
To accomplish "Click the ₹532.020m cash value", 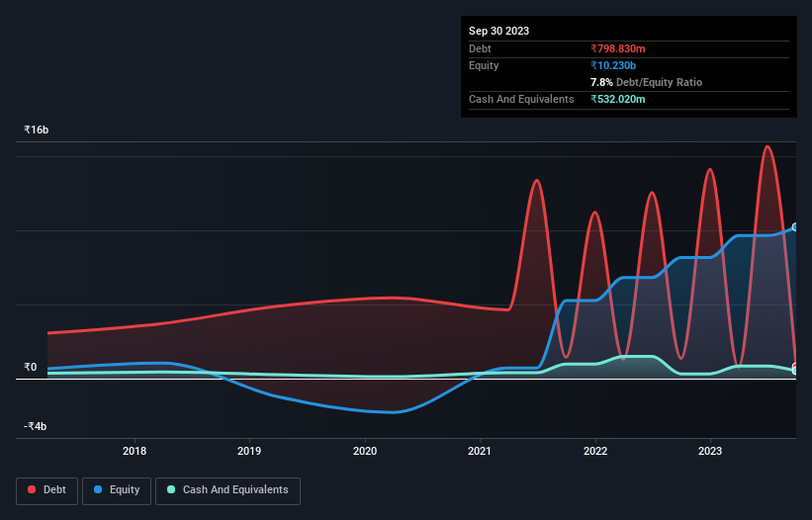I will coord(618,99).
